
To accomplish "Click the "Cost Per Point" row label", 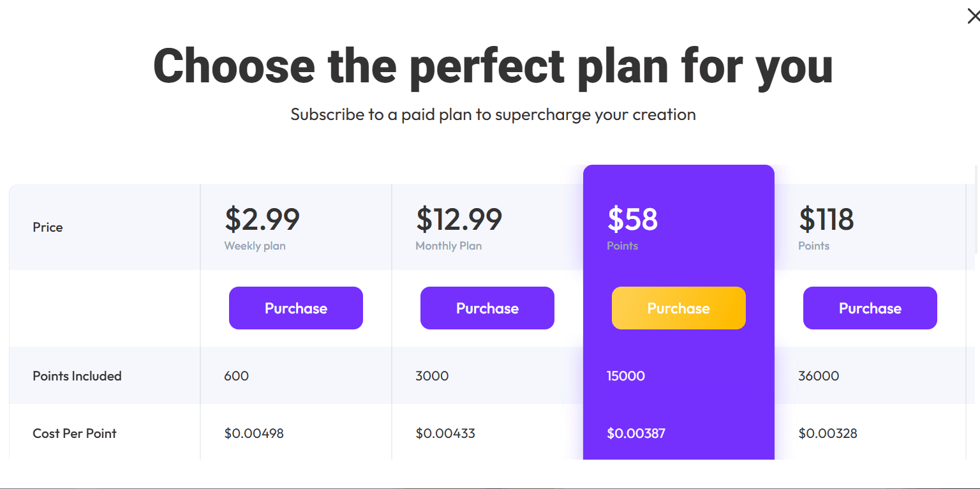I will (75, 433).
